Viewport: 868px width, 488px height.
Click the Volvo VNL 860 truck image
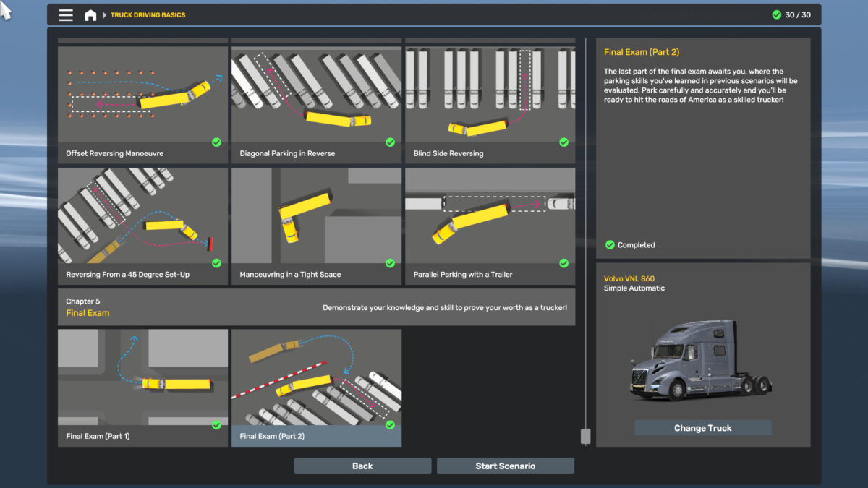point(700,359)
